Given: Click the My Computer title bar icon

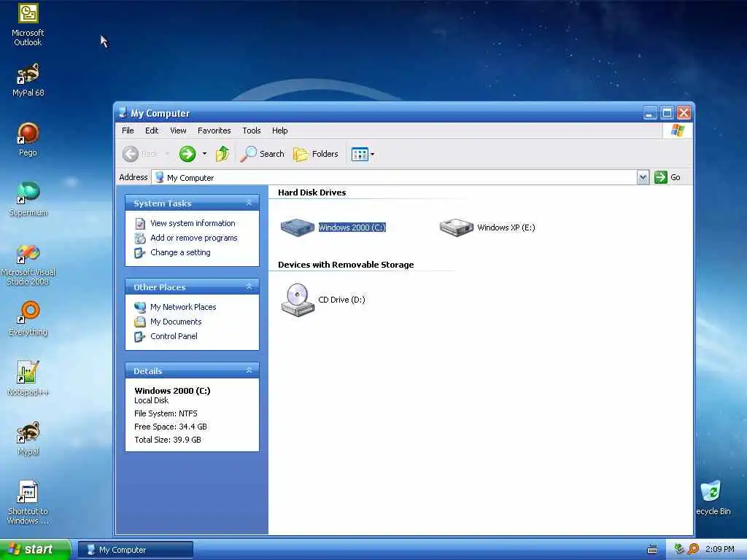Looking at the screenshot, I should tap(123, 113).
